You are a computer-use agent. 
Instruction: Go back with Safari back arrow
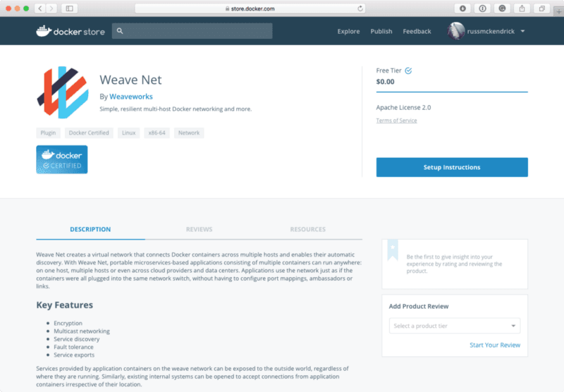click(x=39, y=8)
